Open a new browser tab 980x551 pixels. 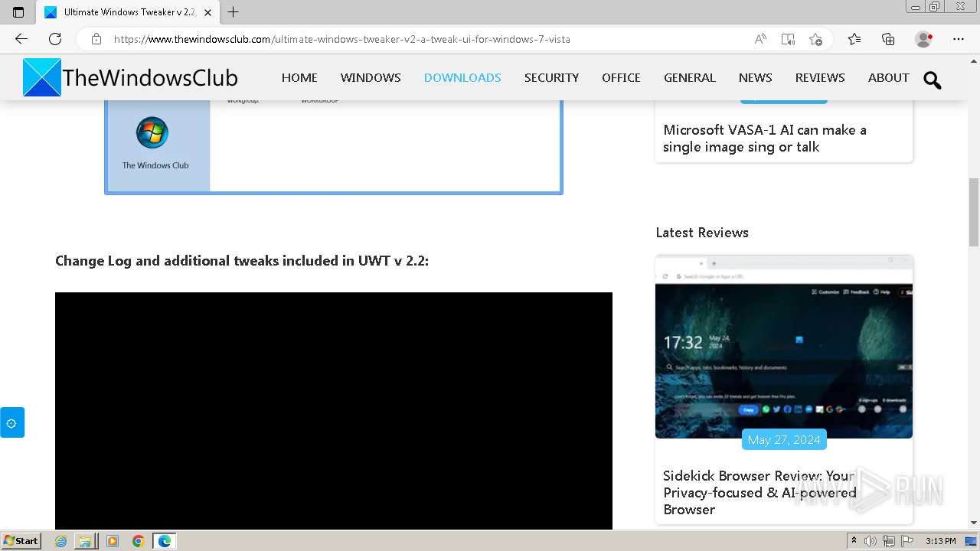[234, 12]
